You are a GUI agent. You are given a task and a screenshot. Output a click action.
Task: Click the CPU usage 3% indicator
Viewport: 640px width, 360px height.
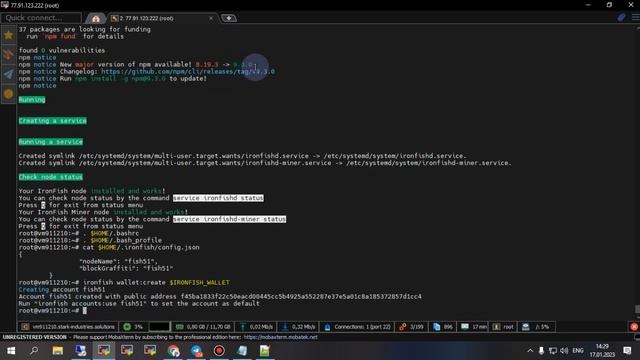coord(133,327)
